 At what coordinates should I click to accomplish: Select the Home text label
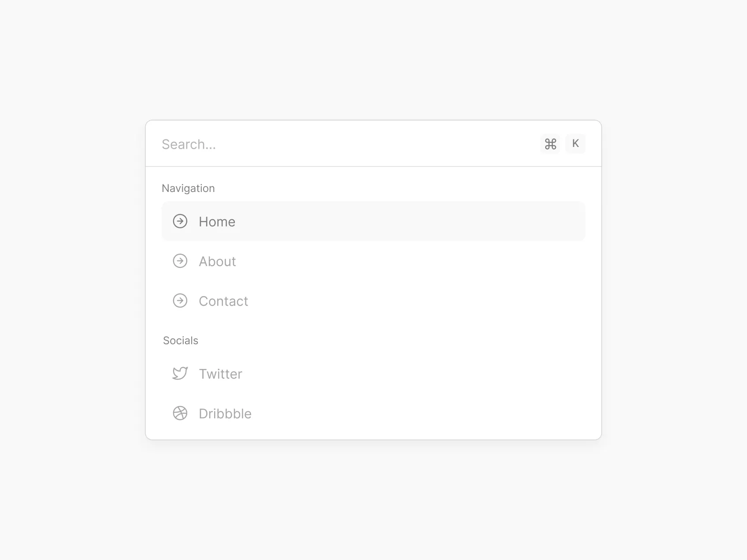click(x=217, y=222)
